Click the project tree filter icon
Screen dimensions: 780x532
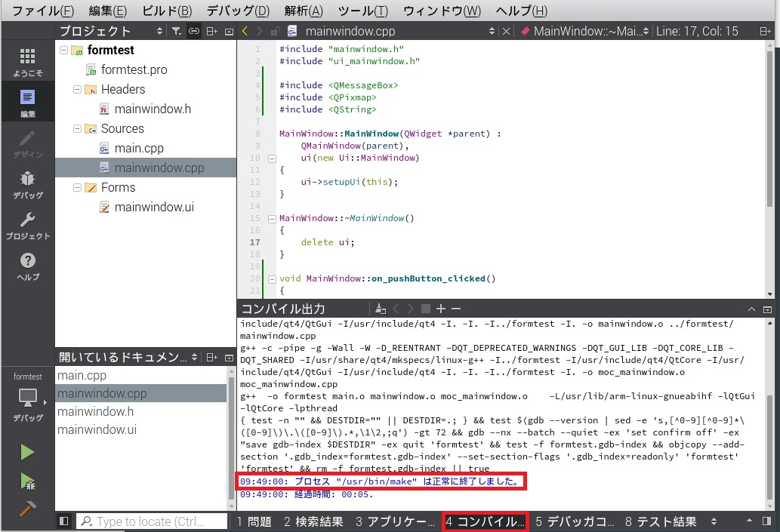point(176,31)
